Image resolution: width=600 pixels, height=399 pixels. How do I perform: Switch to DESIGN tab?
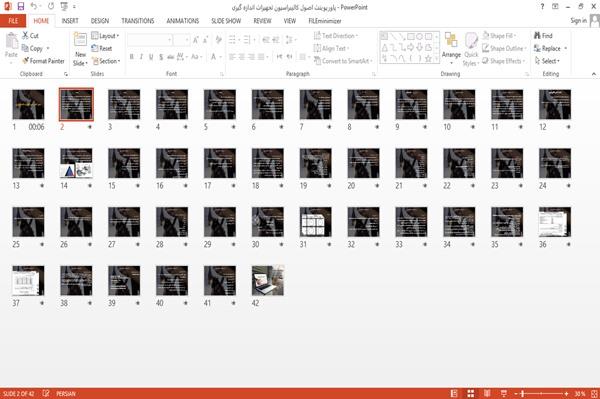tap(100, 21)
